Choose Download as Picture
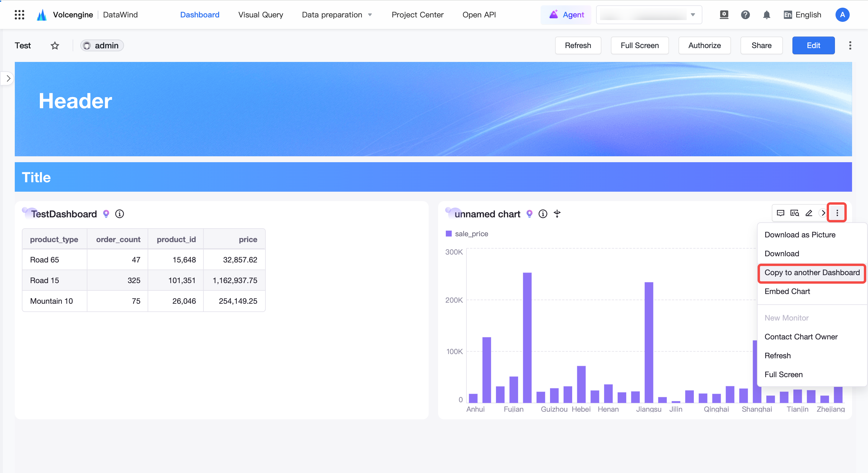The height and width of the screenshot is (473, 868). [x=800, y=235]
